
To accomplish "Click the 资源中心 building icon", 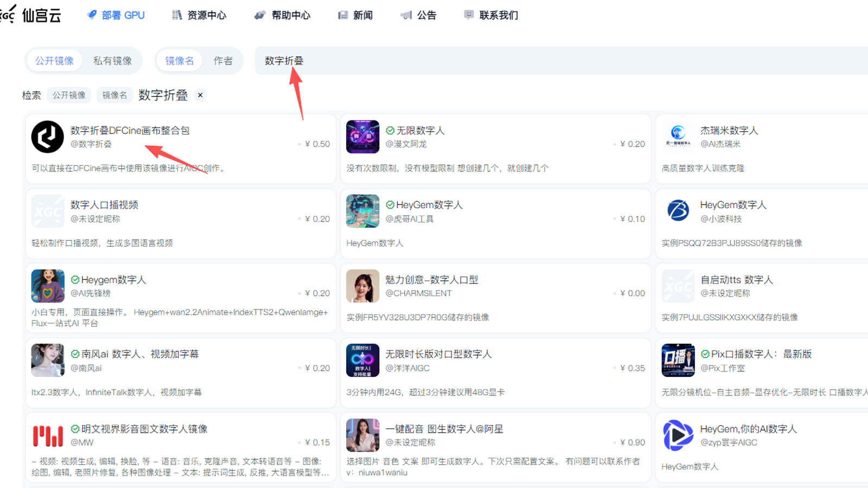I will (x=177, y=15).
